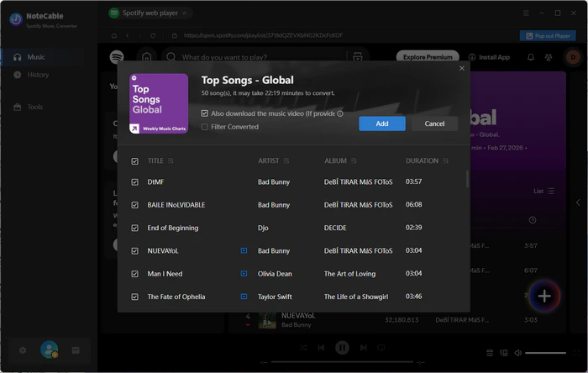Image resolution: width=588 pixels, height=373 pixels.
Task: Open Spotify notifications bell
Action: point(531,57)
